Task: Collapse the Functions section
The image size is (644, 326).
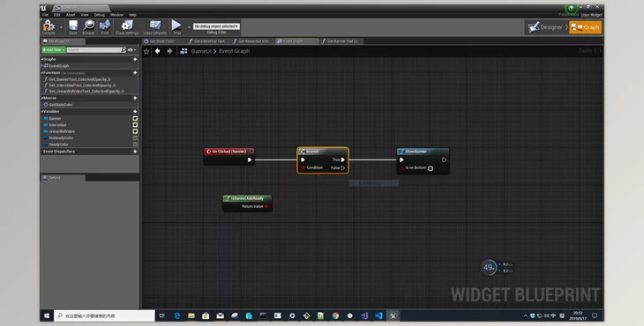Action: tap(41, 72)
